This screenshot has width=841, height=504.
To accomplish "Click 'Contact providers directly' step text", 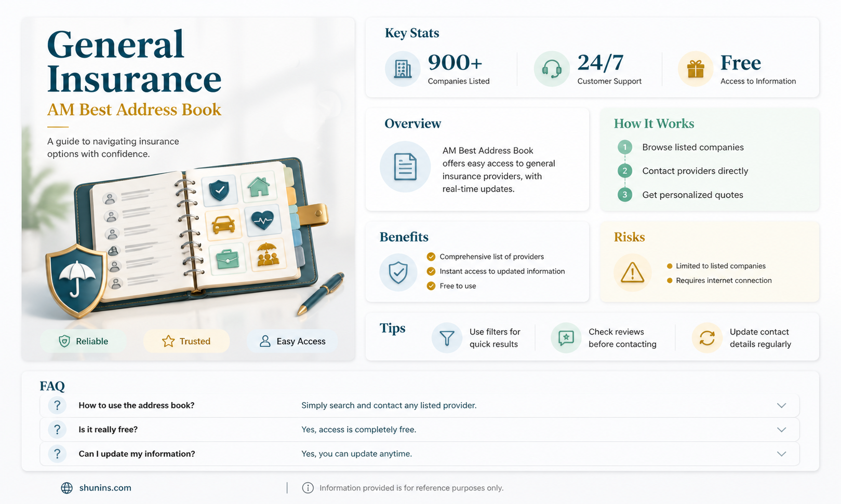I will [695, 171].
